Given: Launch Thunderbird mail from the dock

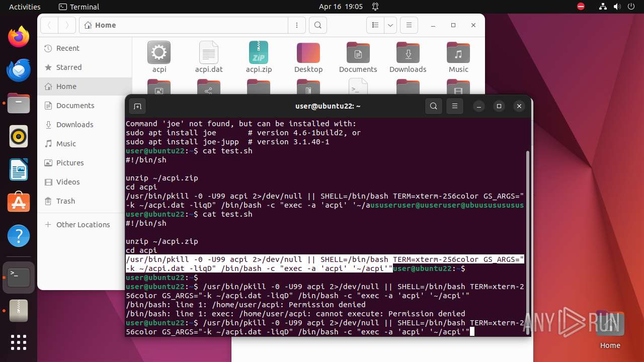Looking at the screenshot, I should coord(19,70).
